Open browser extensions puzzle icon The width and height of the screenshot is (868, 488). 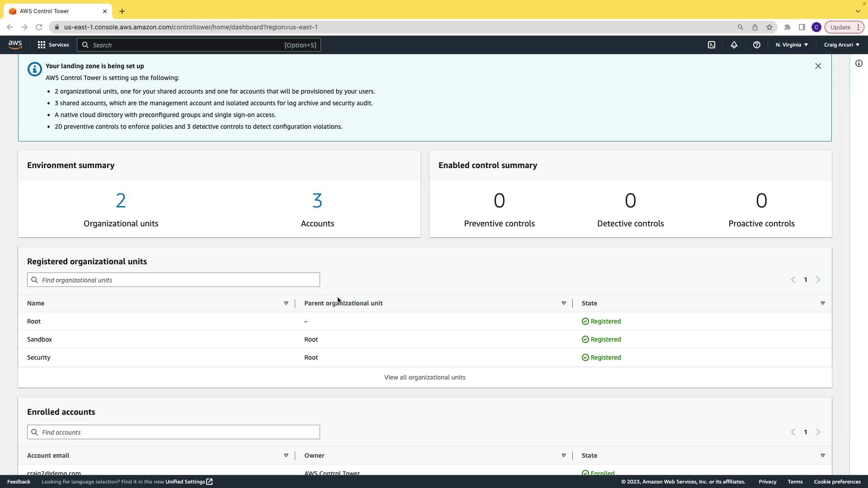788,27
